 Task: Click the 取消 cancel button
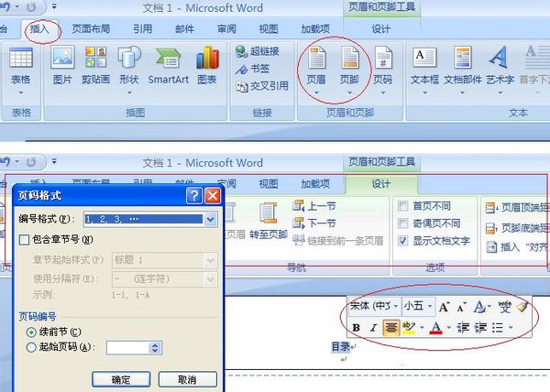click(x=188, y=379)
